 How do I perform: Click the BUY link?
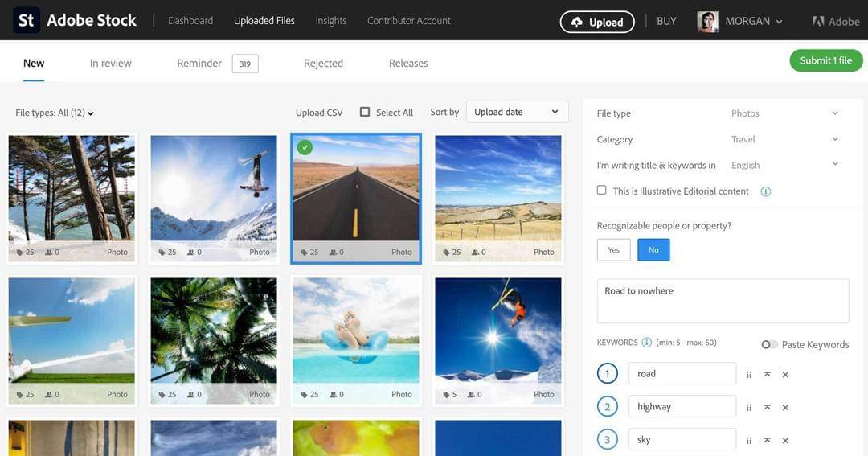tap(666, 21)
